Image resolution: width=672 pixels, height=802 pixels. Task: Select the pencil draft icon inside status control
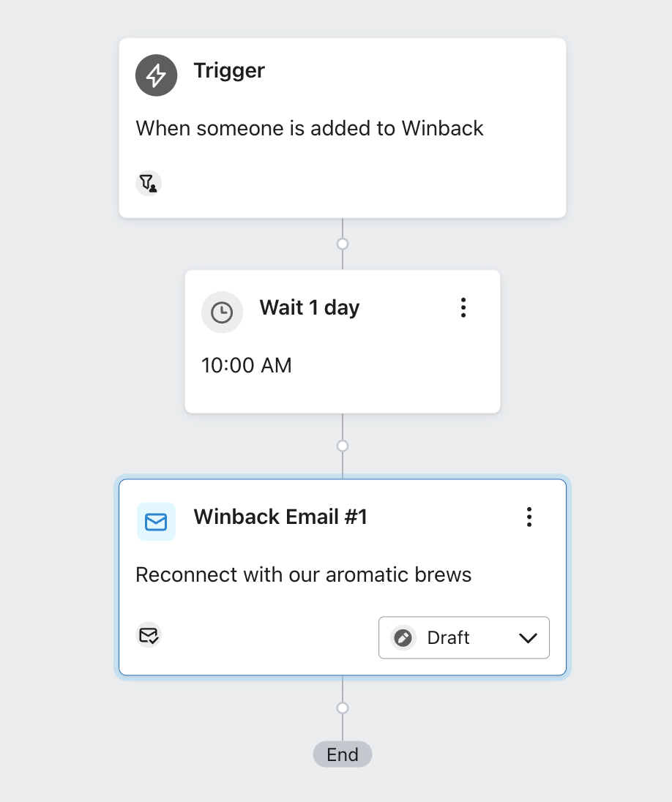click(x=403, y=637)
